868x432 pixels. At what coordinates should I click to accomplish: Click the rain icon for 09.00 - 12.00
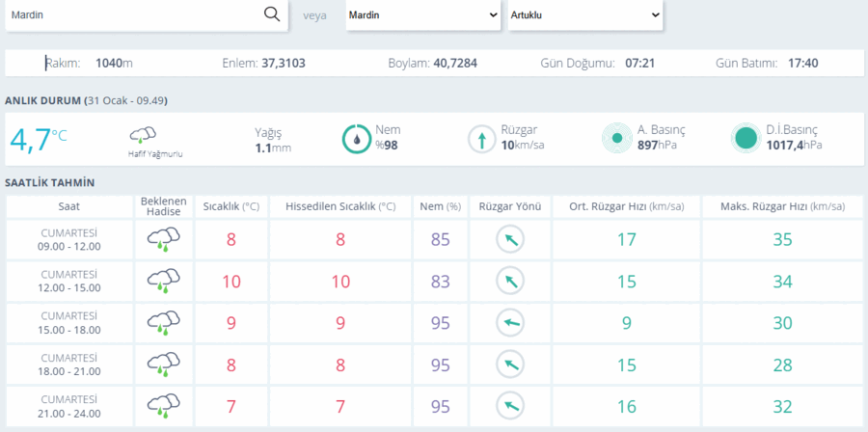click(x=163, y=240)
